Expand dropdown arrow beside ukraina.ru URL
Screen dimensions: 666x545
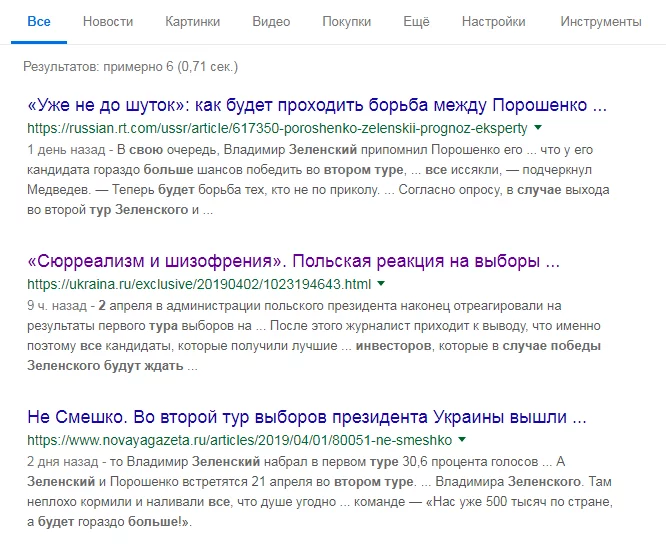tap(381, 283)
